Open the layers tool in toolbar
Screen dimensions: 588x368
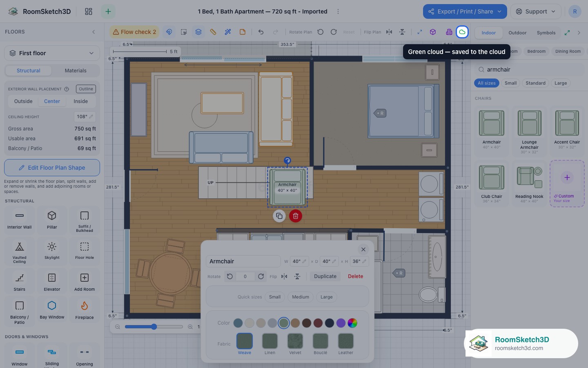click(x=198, y=32)
